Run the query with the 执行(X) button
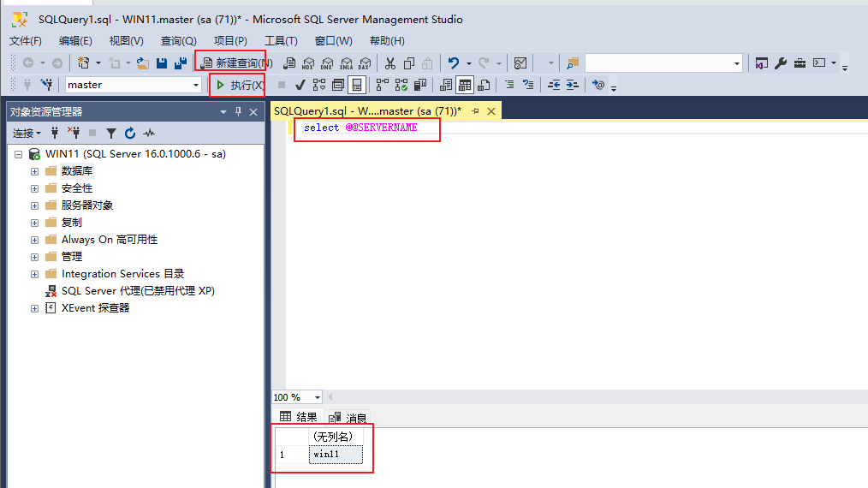This screenshot has width=868, height=488. tap(239, 85)
